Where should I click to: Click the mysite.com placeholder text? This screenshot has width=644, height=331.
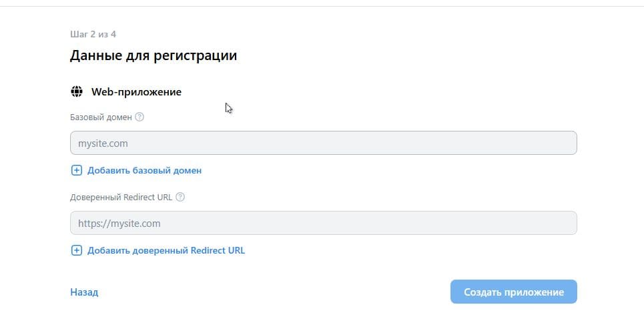click(x=103, y=143)
